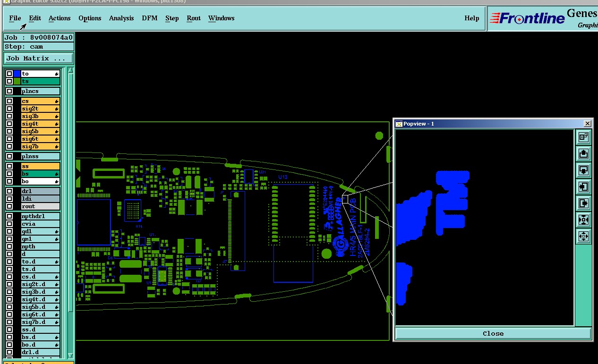Click the 'Step: cam' label
Image resolution: width=598 pixels, height=364 pixels.
pos(39,47)
